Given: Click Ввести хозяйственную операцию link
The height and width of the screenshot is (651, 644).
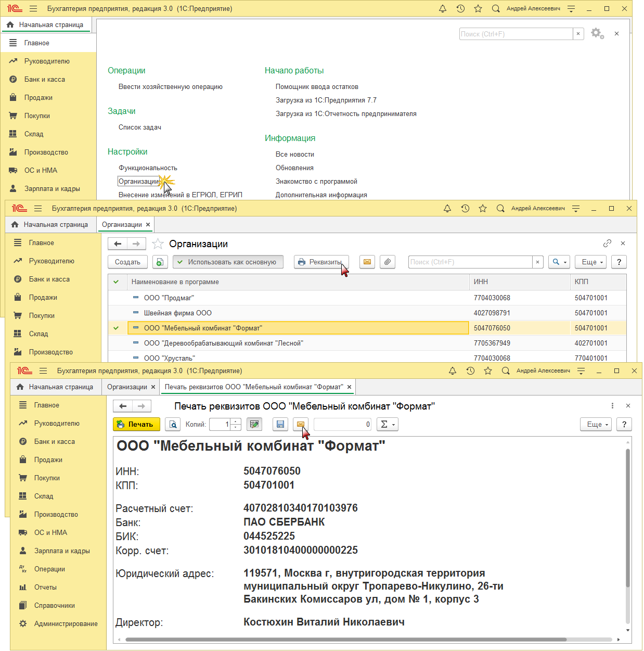Looking at the screenshot, I should (171, 86).
